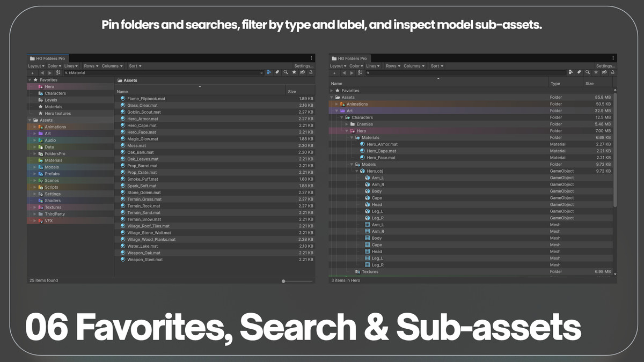Open the kebab menu of right HG Folders Pro panel
The image size is (644, 362).
[613, 58]
